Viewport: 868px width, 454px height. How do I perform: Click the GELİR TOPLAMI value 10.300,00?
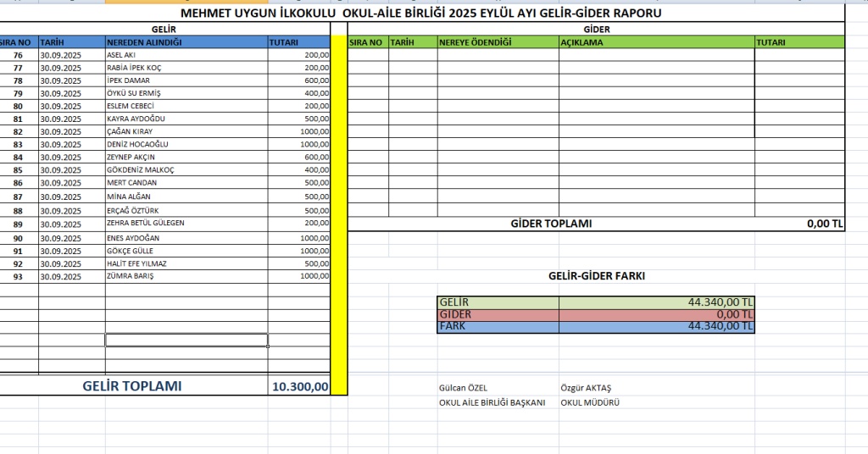click(299, 386)
